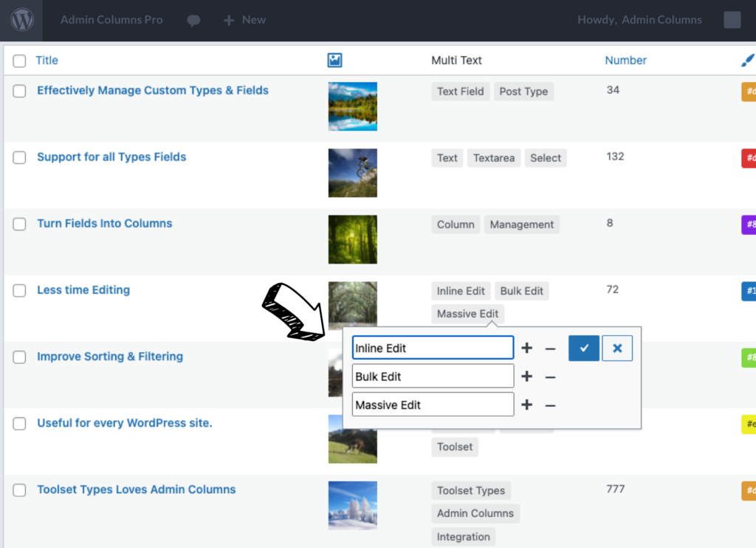The image size is (756, 548).
Task: Click the Admin Columns tag
Action: coord(475,513)
